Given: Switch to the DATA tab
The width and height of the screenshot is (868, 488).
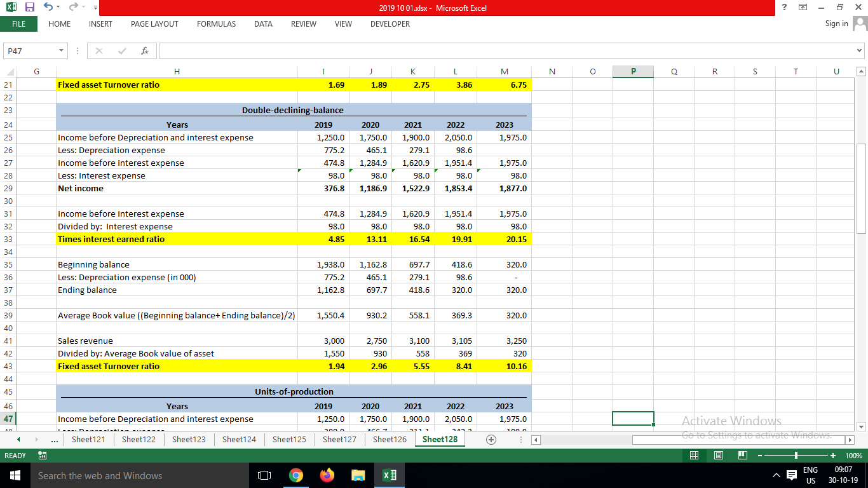Looking at the screenshot, I should [x=263, y=24].
